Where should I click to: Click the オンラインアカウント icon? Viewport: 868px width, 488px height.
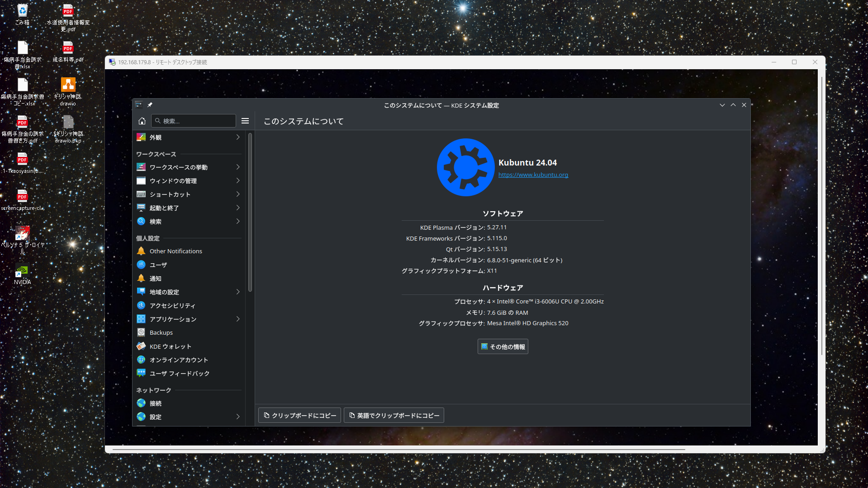(141, 360)
